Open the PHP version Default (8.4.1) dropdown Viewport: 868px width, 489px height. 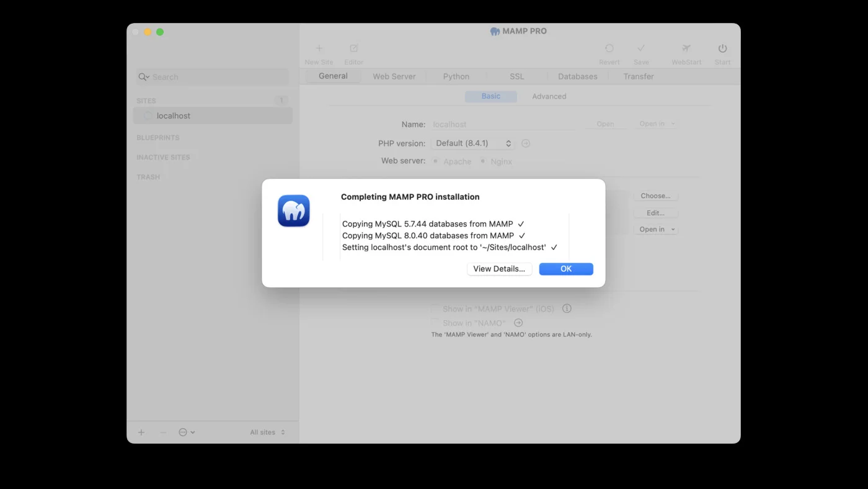tap(474, 143)
